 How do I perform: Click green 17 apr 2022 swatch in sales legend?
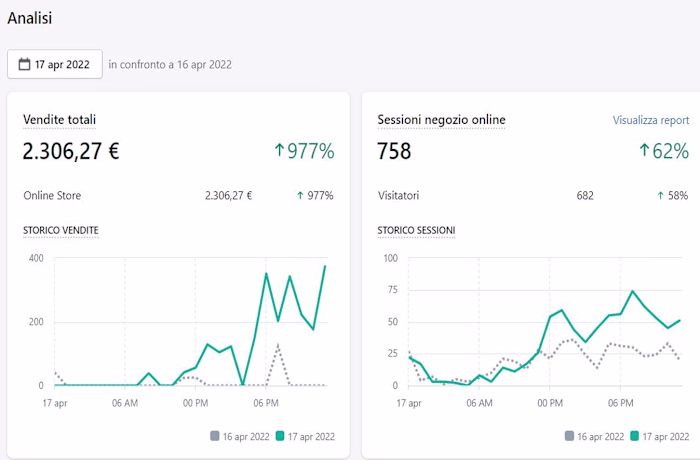(280, 436)
